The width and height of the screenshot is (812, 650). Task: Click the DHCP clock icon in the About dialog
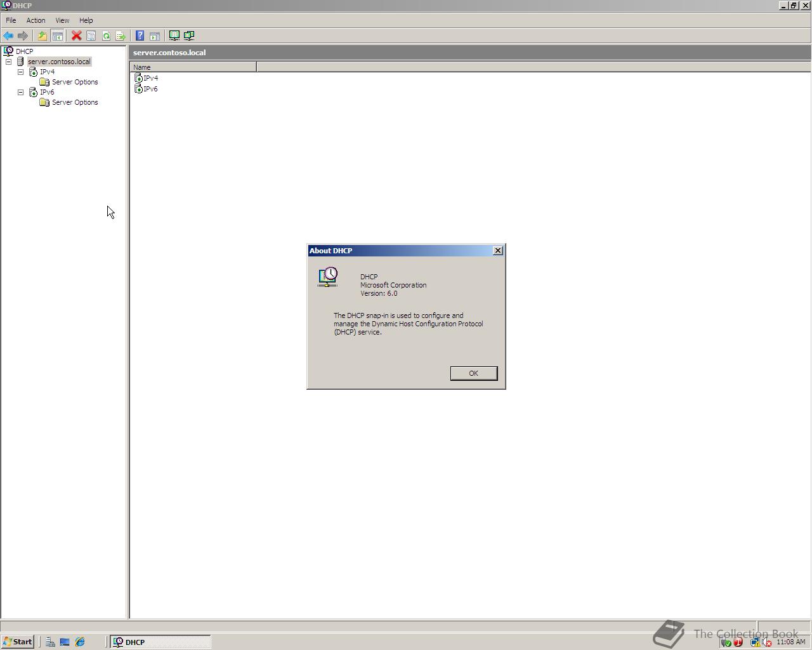328,277
